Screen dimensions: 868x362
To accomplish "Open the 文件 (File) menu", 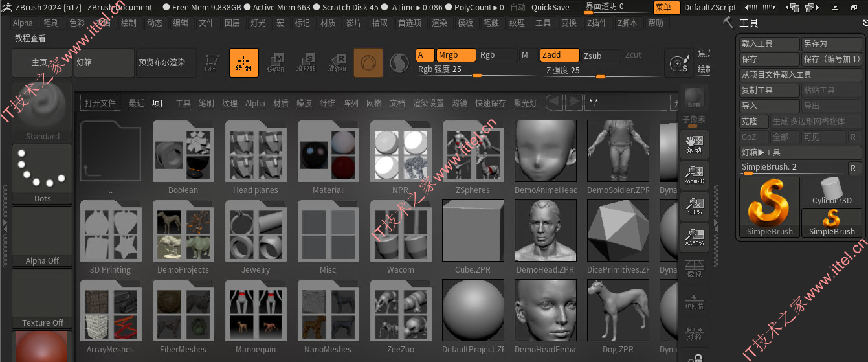I will point(206,23).
